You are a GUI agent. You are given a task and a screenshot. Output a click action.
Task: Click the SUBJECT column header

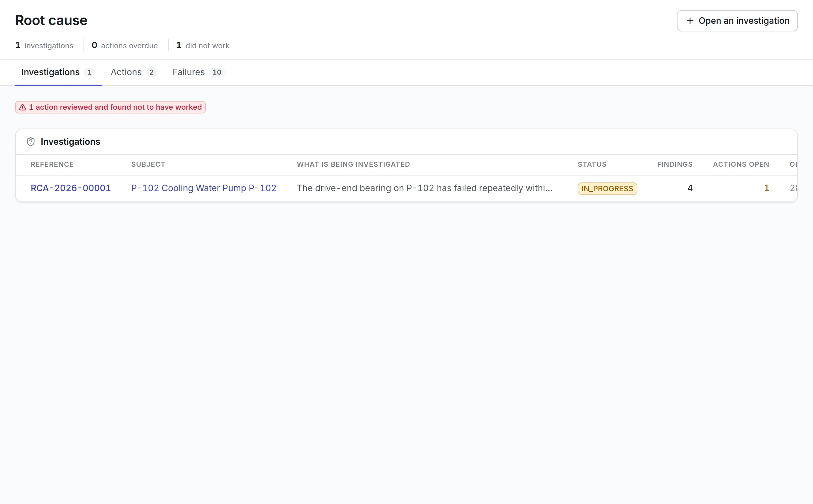coord(148,164)
